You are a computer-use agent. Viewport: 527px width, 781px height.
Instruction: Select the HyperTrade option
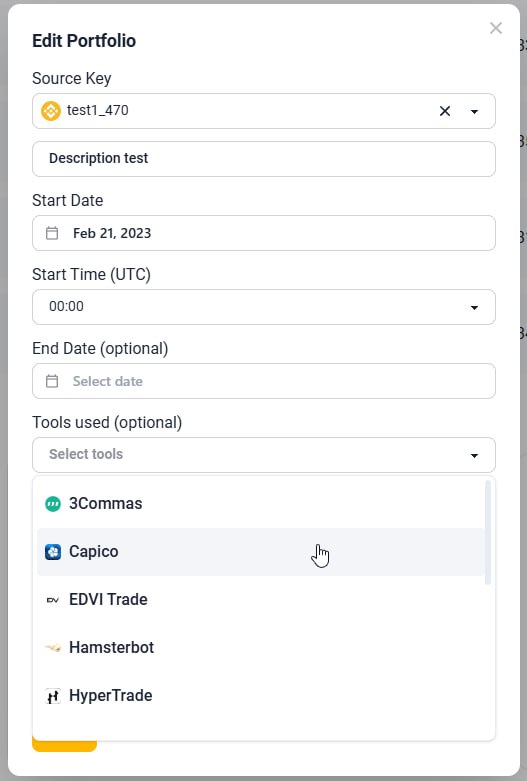click(261, 696)
